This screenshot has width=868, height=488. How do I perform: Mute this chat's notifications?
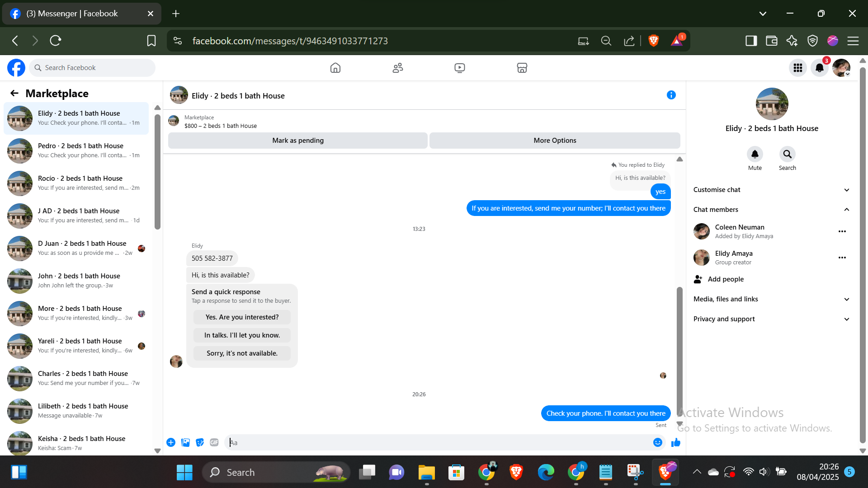(x=755, y=154)
